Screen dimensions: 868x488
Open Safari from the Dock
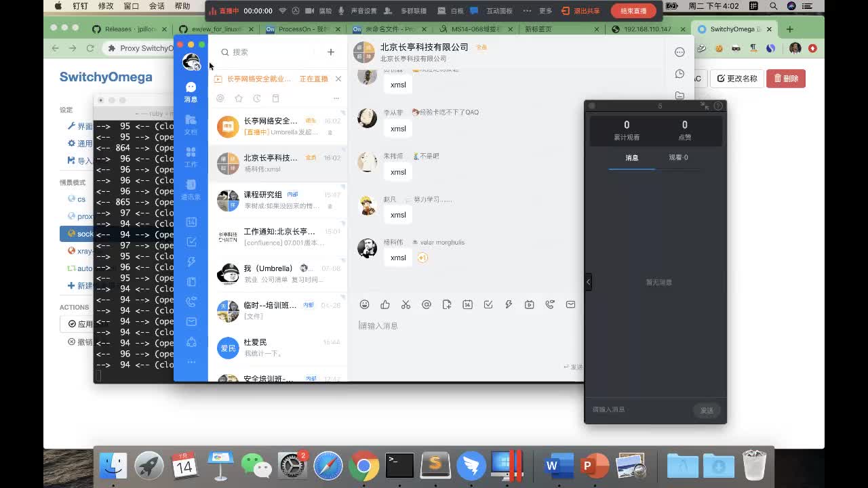point(328,466)
